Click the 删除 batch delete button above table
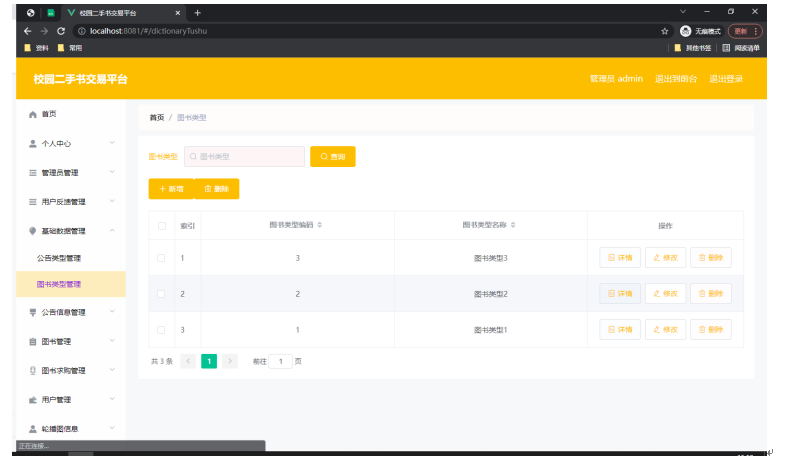This screenshot has width=809, height=470. [x=217, y=189]
